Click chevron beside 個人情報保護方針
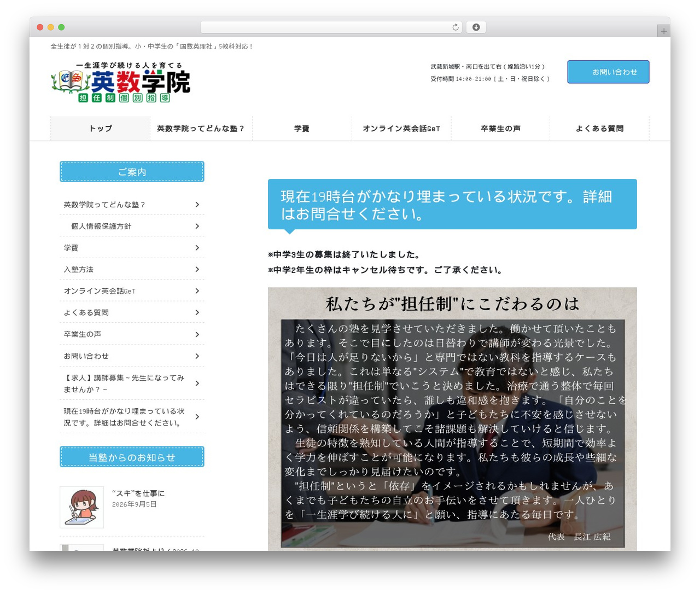 [x=197, y=226]
